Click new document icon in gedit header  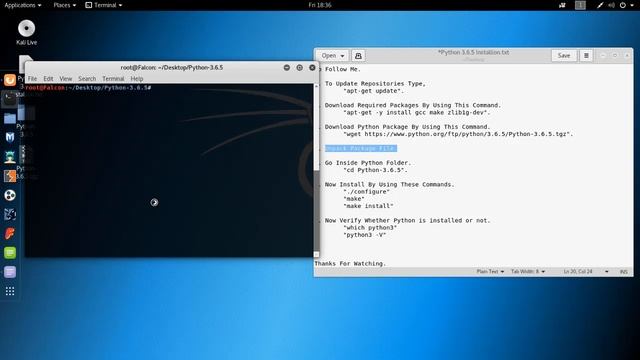point(358,56)
